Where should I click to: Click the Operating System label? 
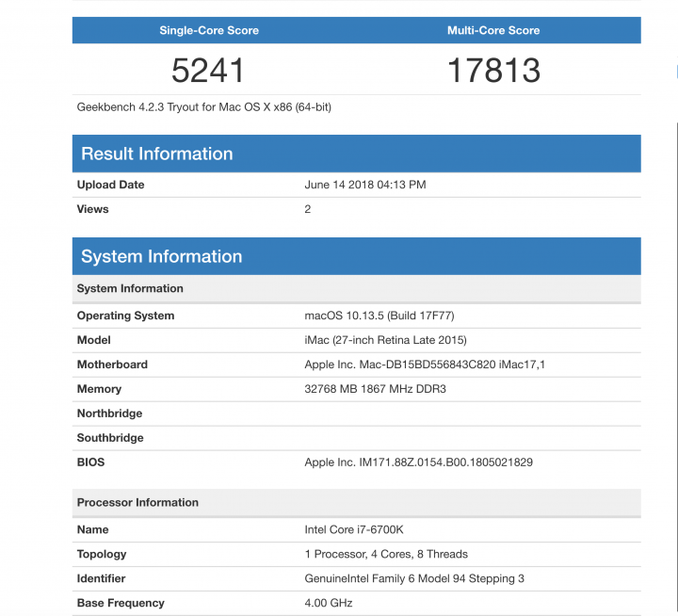click(x=125, y=316)
